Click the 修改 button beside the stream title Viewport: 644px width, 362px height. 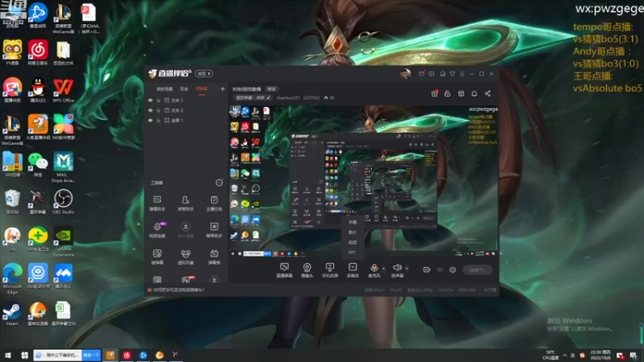tap(271, 88)
